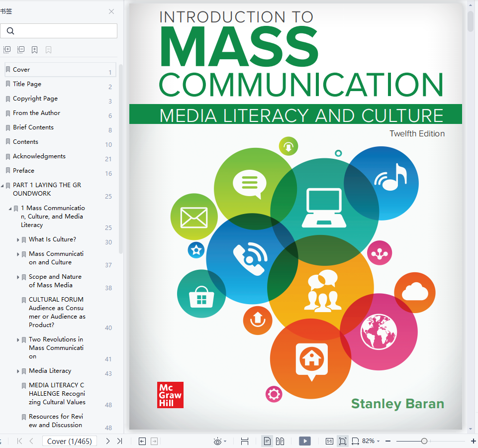Go to first page button
The image size is (478, 448).
tap(20, 441)
